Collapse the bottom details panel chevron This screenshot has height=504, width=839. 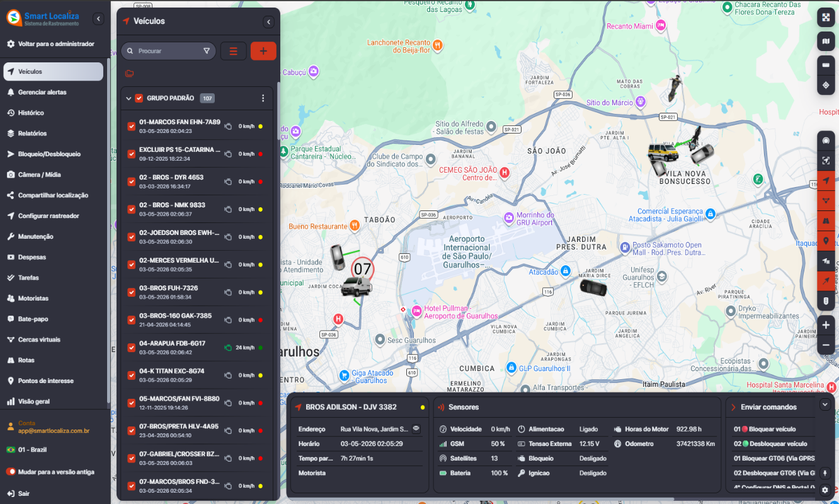pos(825,404)
